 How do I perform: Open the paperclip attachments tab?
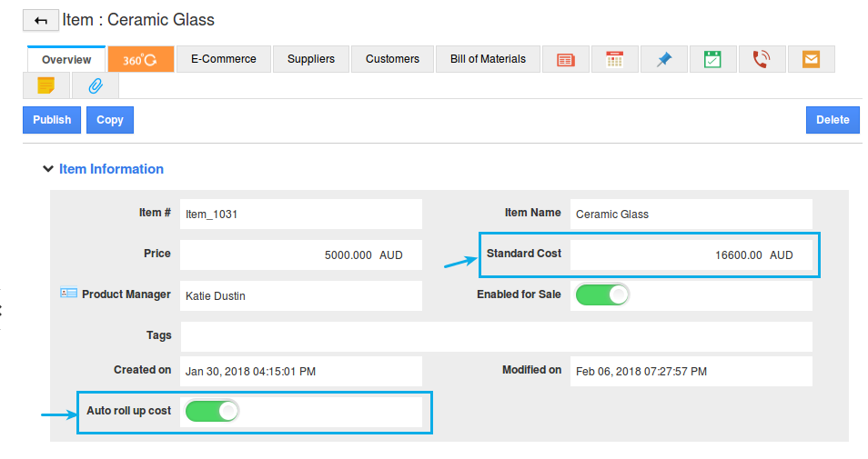pyautogui.click(x=95, y=86)
